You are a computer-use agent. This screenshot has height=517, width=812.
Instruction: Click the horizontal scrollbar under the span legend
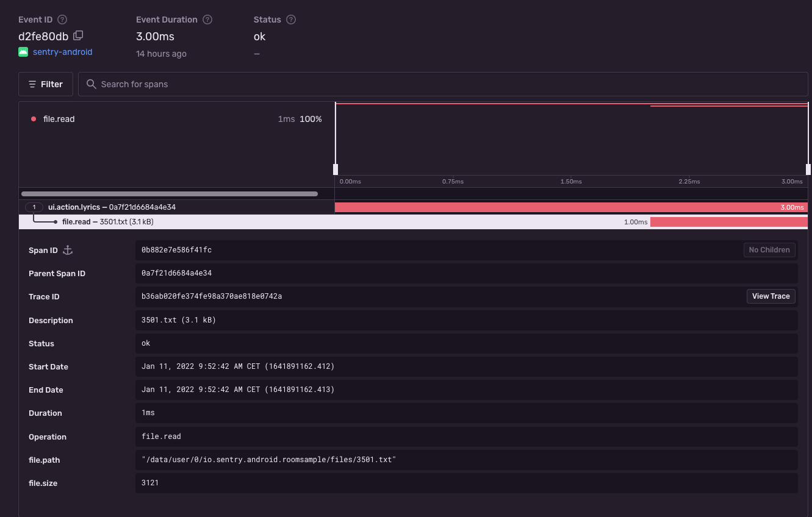[x=169, y=193]
